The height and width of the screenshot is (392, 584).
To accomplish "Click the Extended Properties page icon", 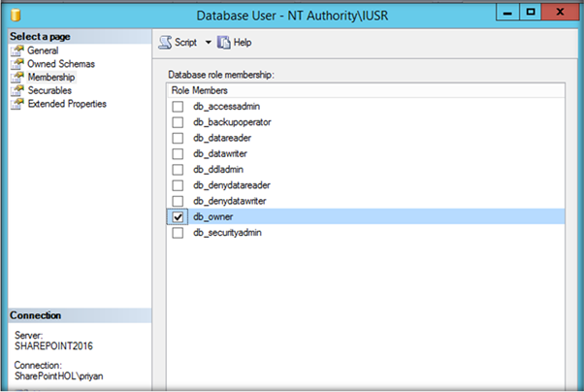I will (x=17, y=104).
